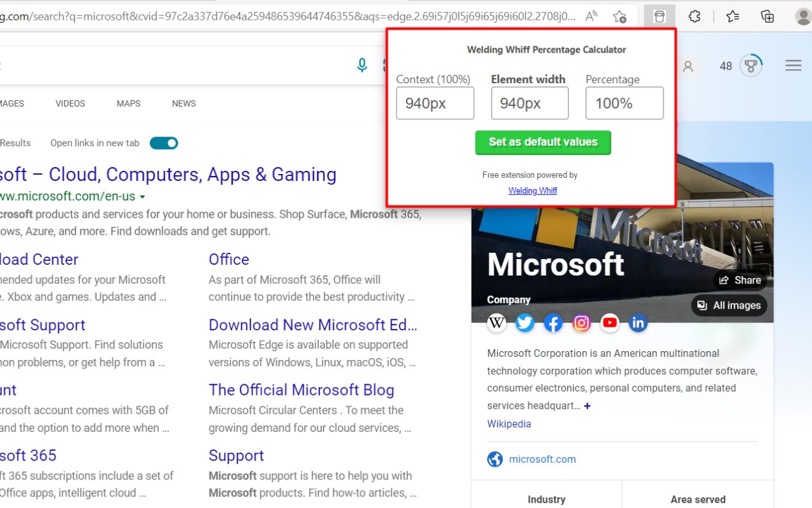Click the browser profile avatar icon
812x508 pixels.
click(x=803, y=17)
